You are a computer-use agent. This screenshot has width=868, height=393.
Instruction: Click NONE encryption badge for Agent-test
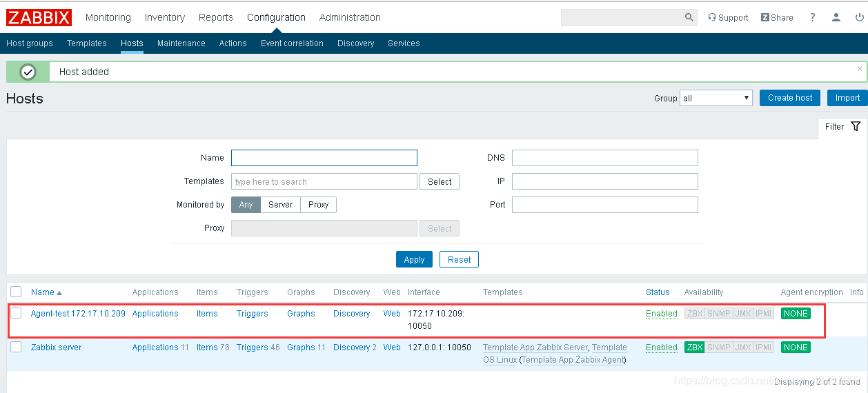[x=796, y=314]
